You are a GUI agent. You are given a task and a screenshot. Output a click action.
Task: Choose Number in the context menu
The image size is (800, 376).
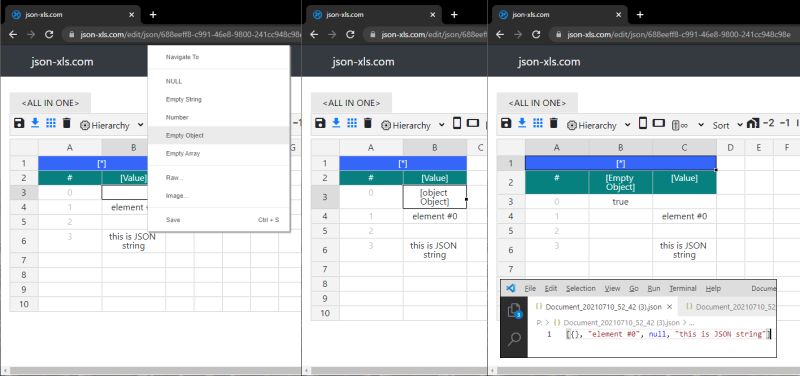click(x=219, y=117)
